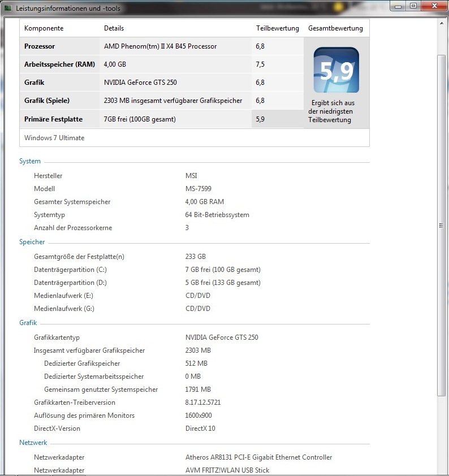Select the Prozessor row label
Image resolution: width=449 pixels, height=476 pixels.
pyautogui.click(x=40, y=46)
